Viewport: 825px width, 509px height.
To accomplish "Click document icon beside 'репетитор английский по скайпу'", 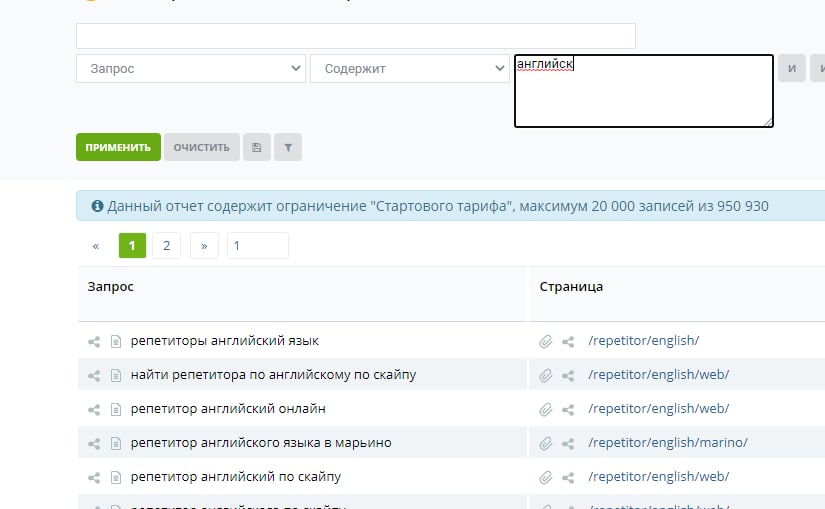I will 116,477.
